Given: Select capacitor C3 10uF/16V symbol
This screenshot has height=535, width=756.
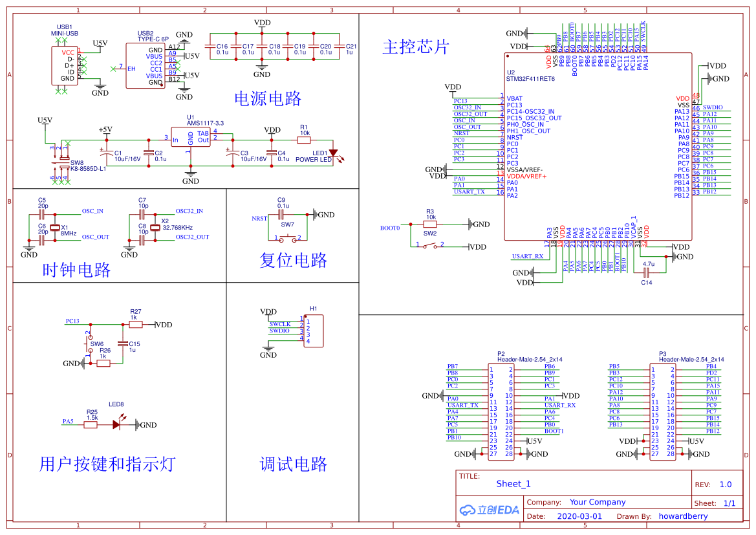Looking at the screenshot, I should 233,153.
